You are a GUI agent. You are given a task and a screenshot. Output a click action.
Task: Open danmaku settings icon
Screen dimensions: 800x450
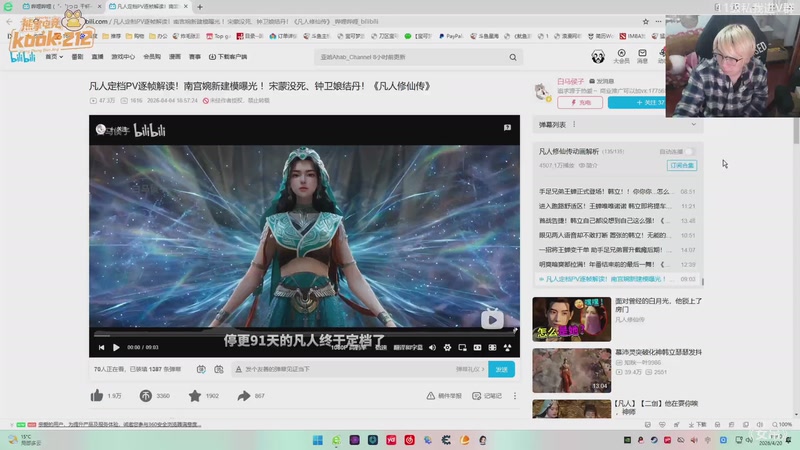click(219, 369)
